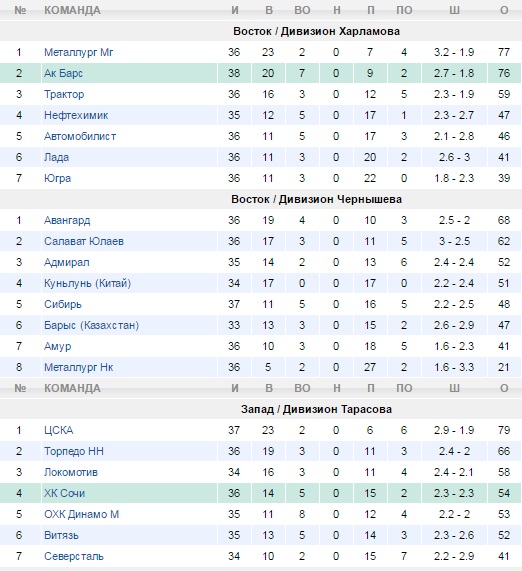Image resolution: width=522 pixels, height=571 pixels.
Task: Open the Барыс (Казахстан) link
Action: (x=91, y=325)
